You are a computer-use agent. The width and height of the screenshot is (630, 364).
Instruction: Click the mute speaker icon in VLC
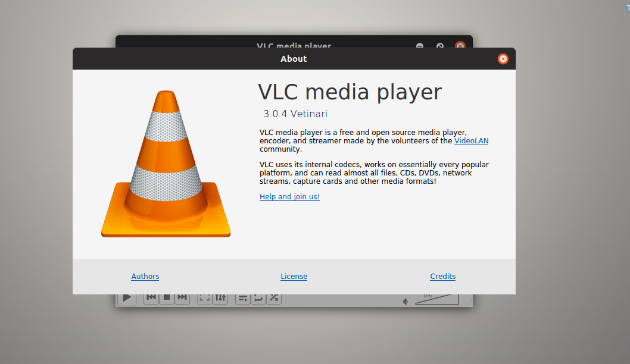click(406, 301)
